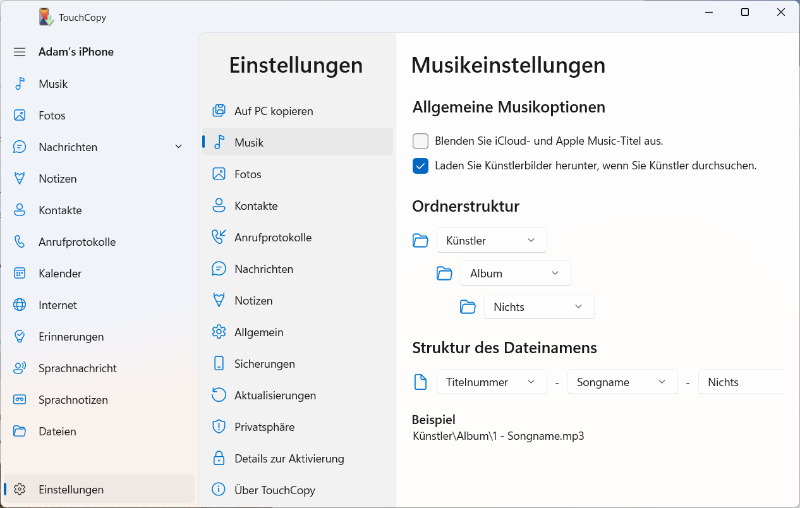Open Notizen settings page

click(297, 300)
